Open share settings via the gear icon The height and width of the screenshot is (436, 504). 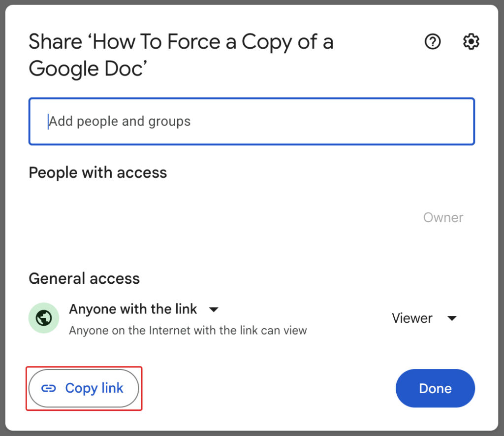click(x=471, y=41)
